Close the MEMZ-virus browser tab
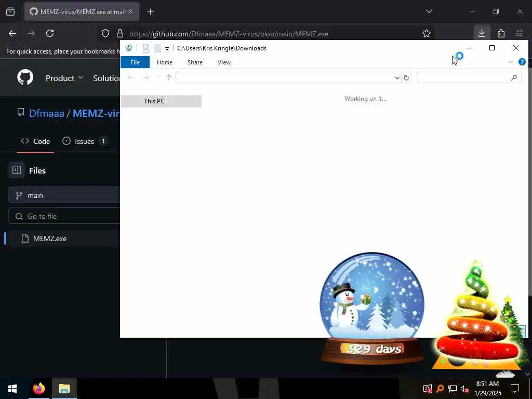Image resolution: width=532 pixels, height=399 pixels. click(130, 11)
